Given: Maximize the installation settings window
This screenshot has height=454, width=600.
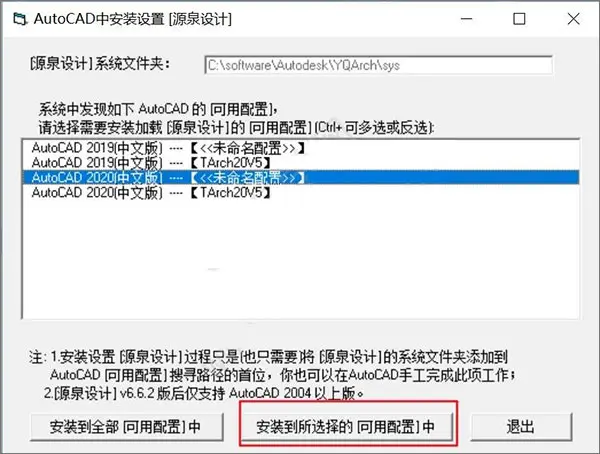Looking at the screenshot, I should [519, 19].
